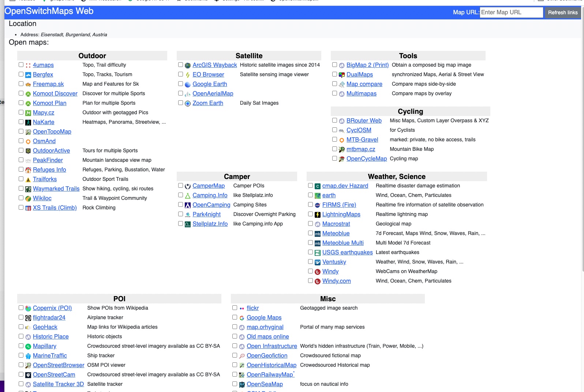Click the 4umaps favicon icon
584x392 pixels.
(28, 66)
